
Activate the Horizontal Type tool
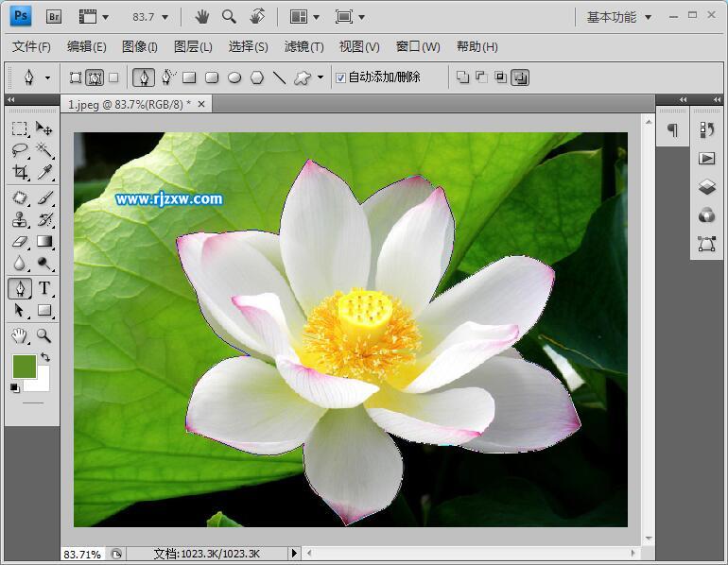click(x=44, y=288)
